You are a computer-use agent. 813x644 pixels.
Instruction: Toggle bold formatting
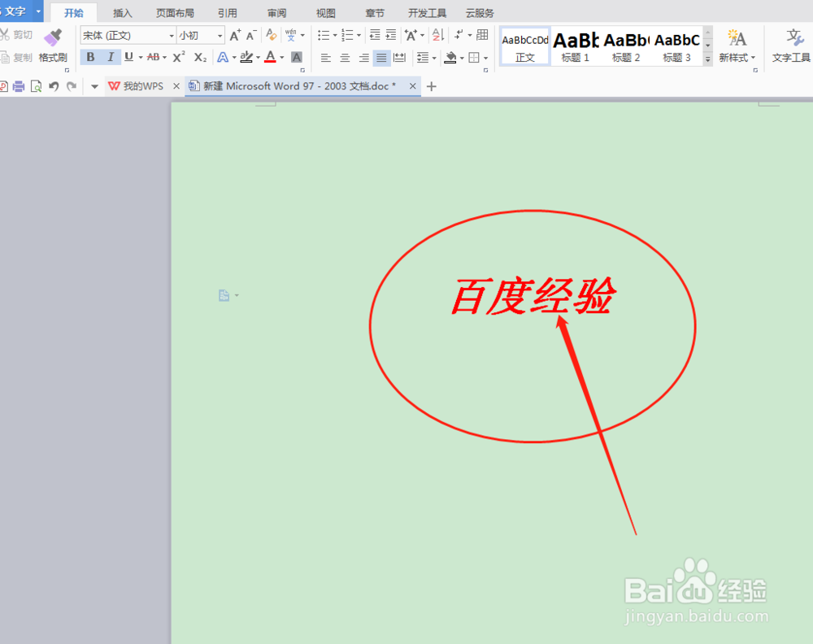[91, 58]
